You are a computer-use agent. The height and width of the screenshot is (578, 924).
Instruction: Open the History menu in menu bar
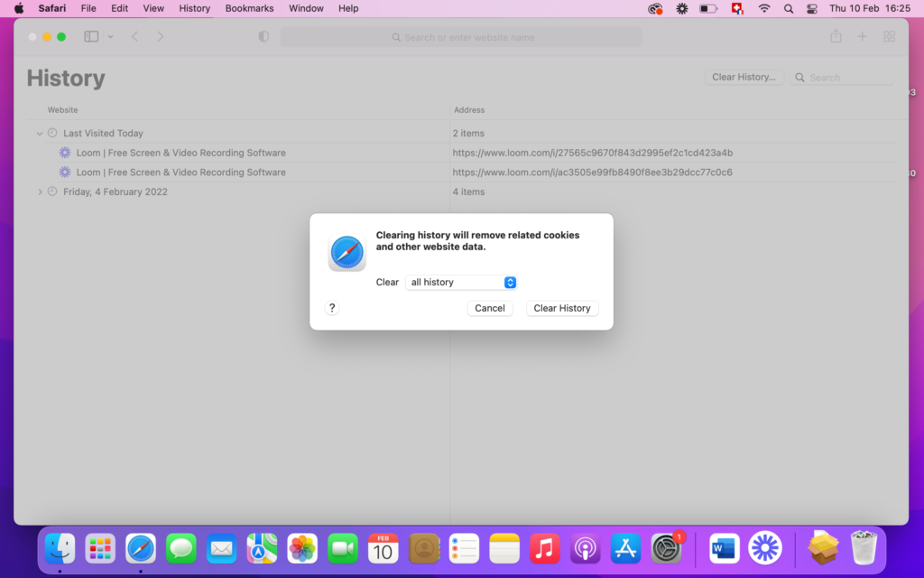pos(194,8)
